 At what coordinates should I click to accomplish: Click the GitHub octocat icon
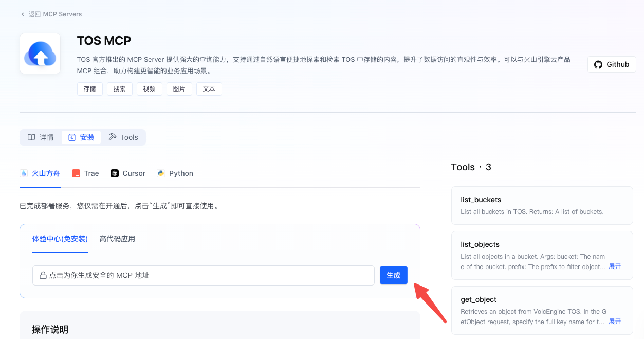pos(598,64)
